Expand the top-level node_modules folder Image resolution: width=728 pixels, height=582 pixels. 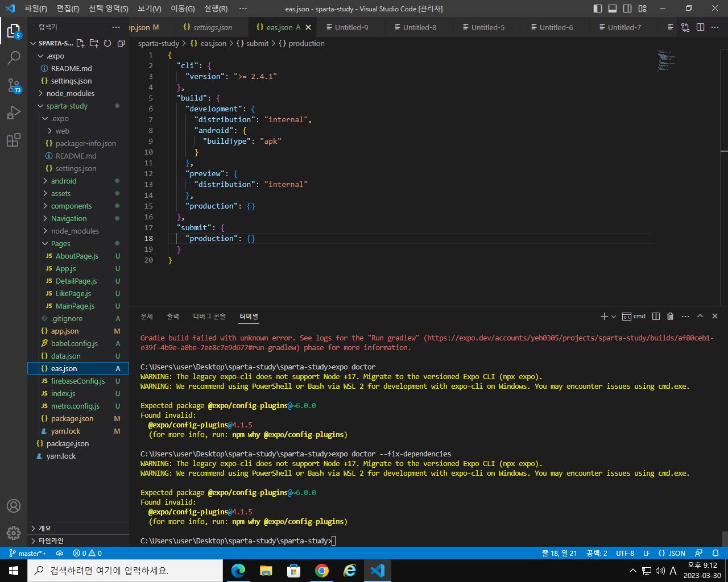click(x=41, y=93)
